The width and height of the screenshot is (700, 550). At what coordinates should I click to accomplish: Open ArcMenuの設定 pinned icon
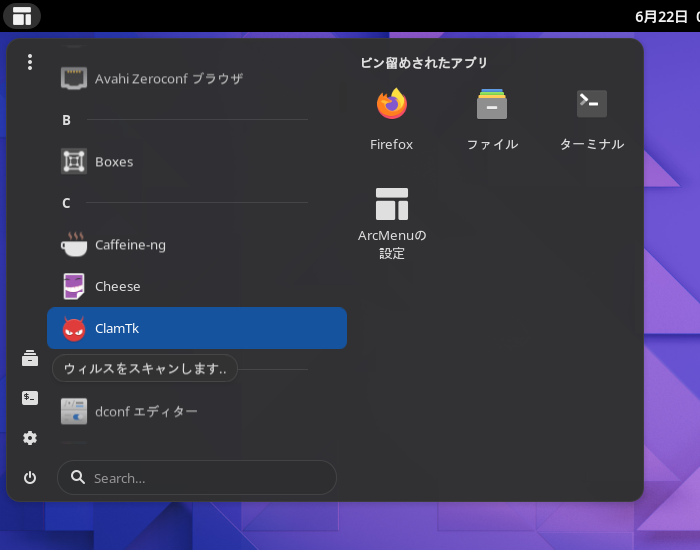(392, 204)
